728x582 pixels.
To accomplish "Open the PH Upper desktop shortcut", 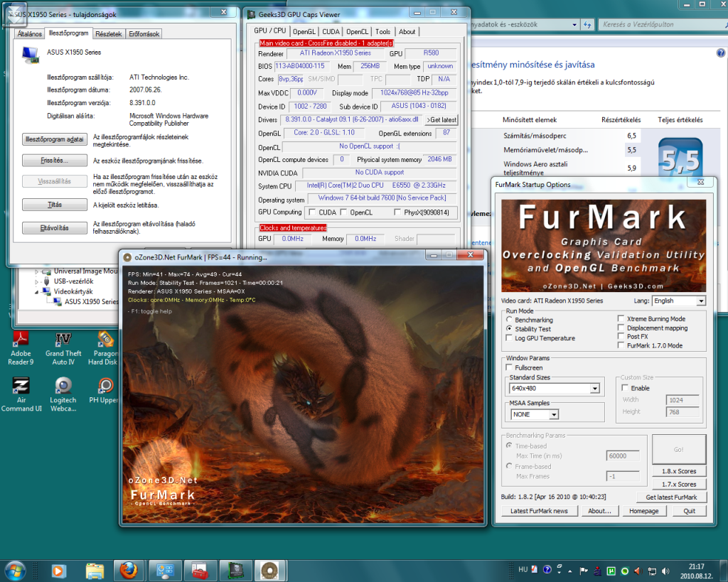I will 104,390.
